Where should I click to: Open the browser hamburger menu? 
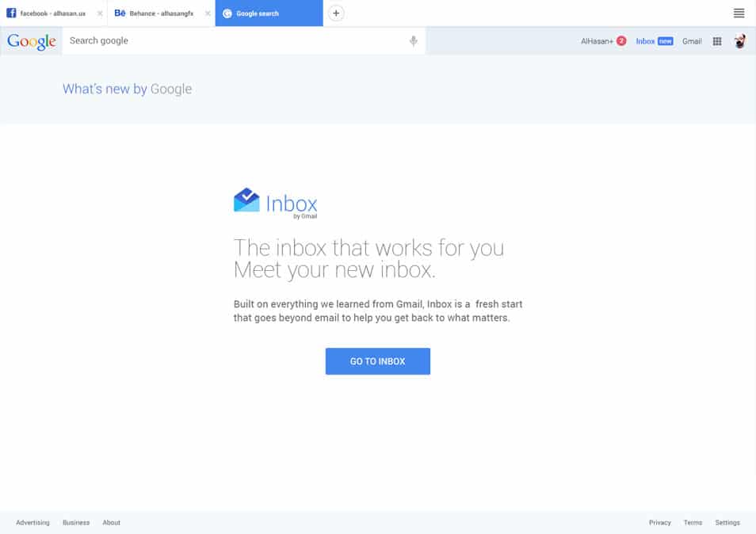pos(739,13)
